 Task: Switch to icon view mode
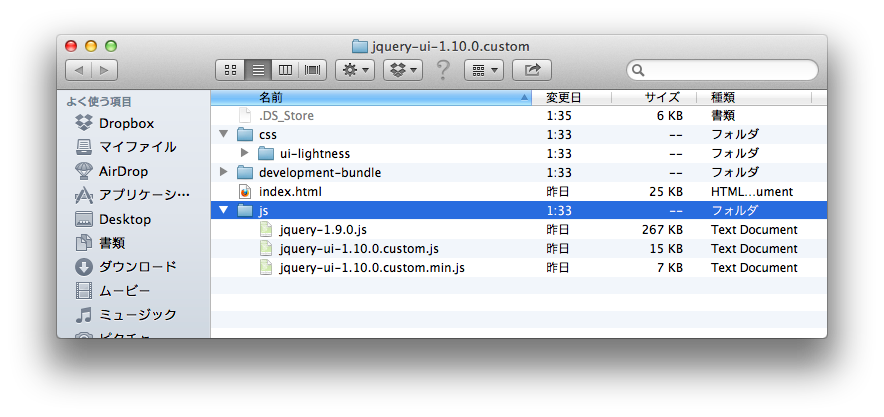click(231, 70)
